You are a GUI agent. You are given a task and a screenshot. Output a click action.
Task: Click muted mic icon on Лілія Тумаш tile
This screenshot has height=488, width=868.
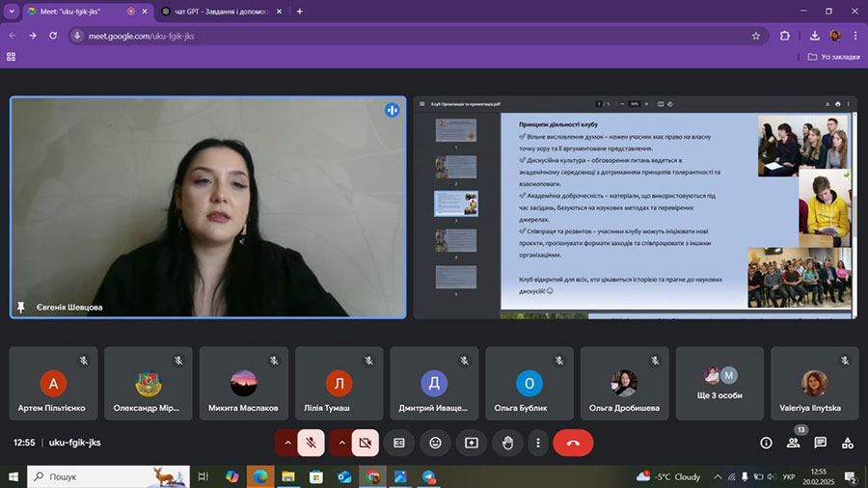(369, 361)
